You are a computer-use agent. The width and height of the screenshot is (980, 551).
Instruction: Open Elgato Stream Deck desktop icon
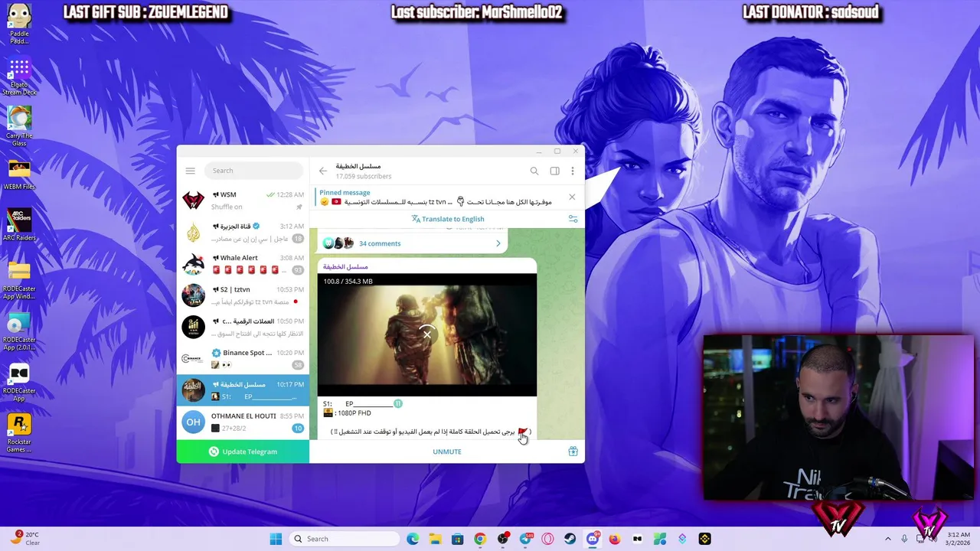click(x=19, y=77)
